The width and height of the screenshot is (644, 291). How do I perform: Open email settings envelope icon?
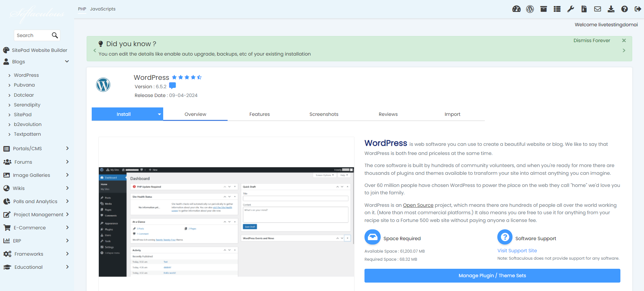pyautogui.click(x=597, y=9)
